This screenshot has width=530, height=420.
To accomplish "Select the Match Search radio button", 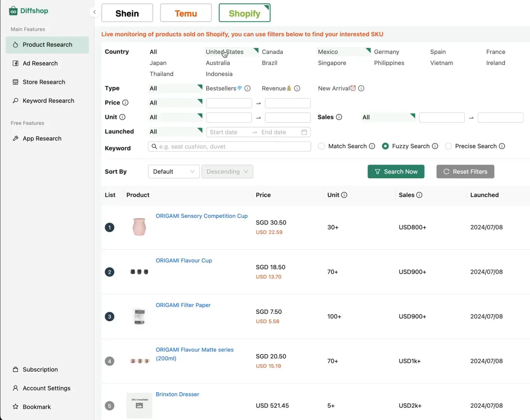I will [x=321, y=146].
